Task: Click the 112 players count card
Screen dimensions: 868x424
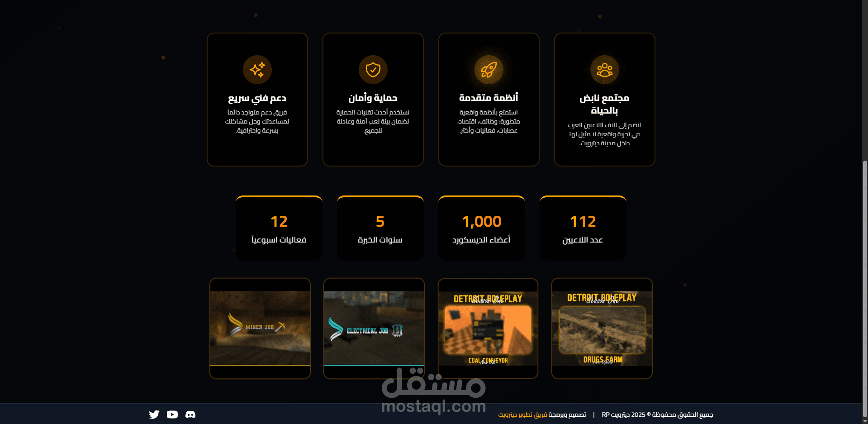Action: [583, 228]
